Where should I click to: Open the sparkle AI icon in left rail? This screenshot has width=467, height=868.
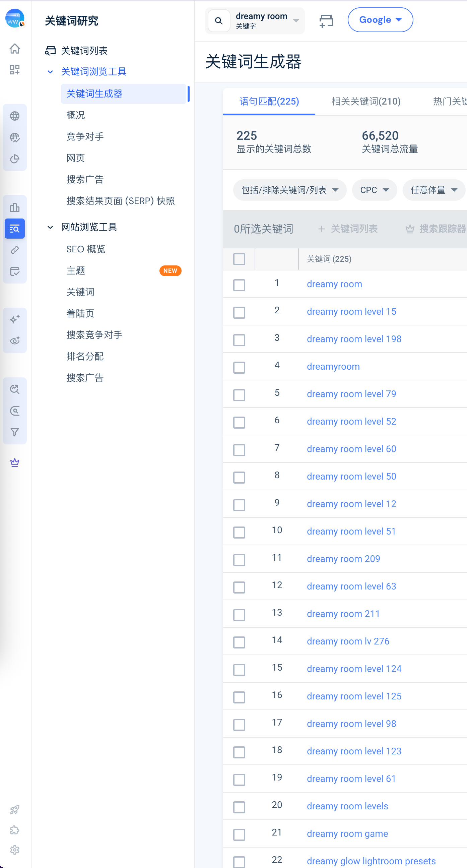pyautogui.click(x=14, y=319)
